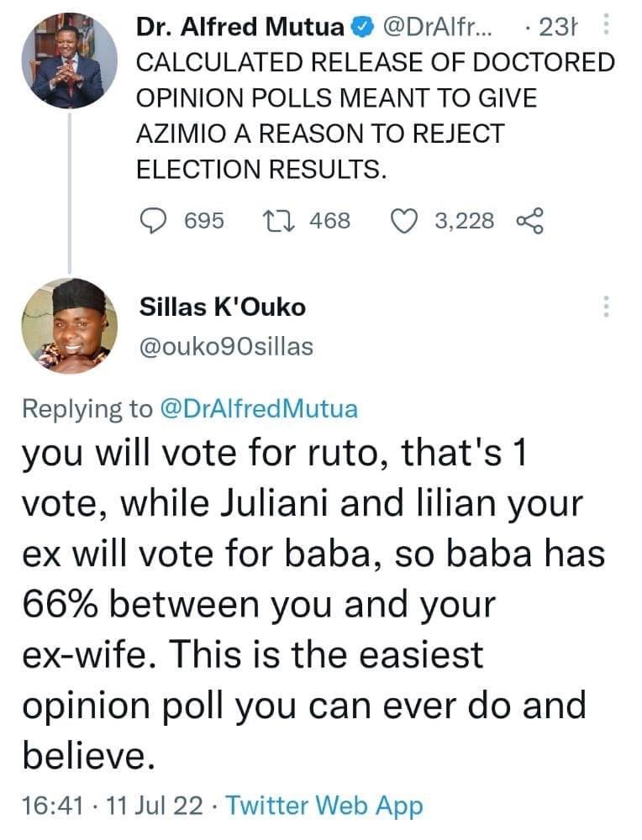
Task: Share Dr. Alfred Mutua's tweet
Action: (529, 221)
